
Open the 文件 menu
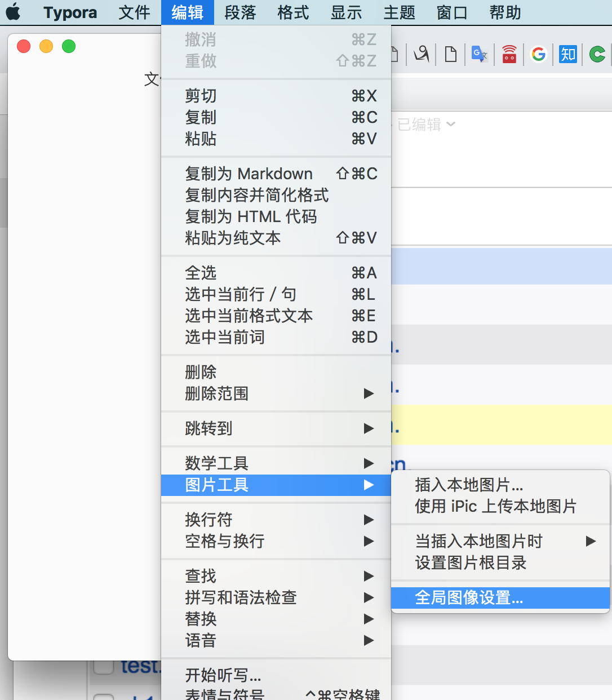click(x=134, y=12)
